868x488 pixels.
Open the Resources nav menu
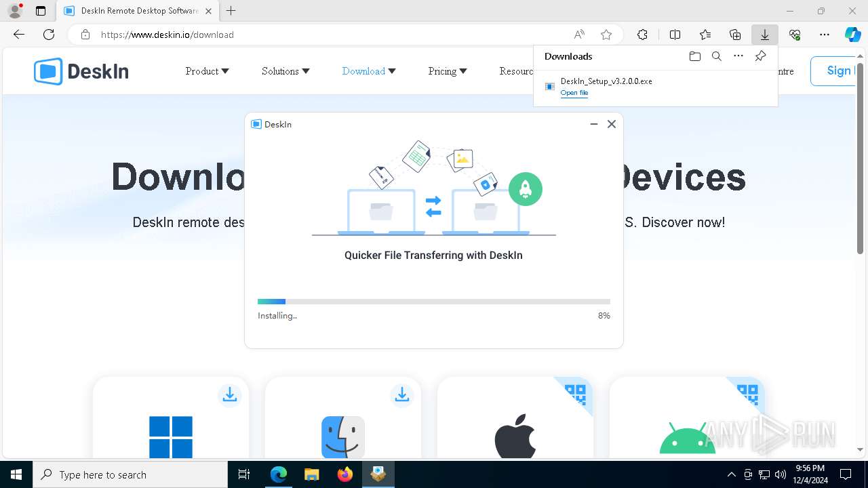(516, 71)
